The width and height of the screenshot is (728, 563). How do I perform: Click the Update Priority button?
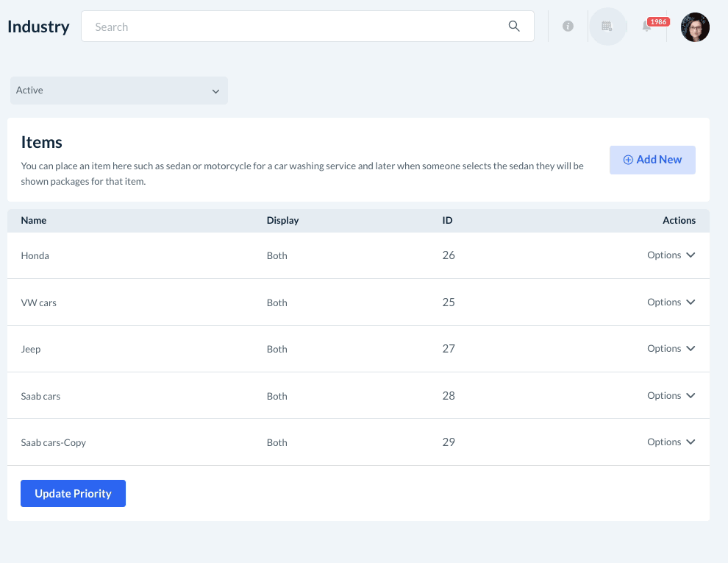(73, 493)
